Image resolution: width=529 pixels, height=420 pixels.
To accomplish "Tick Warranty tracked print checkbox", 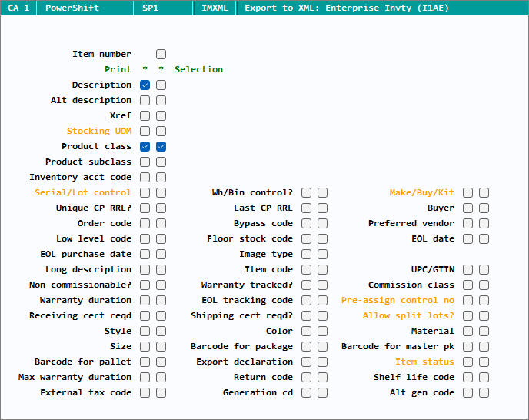I will pyautogui.click(x=306, y=285).
